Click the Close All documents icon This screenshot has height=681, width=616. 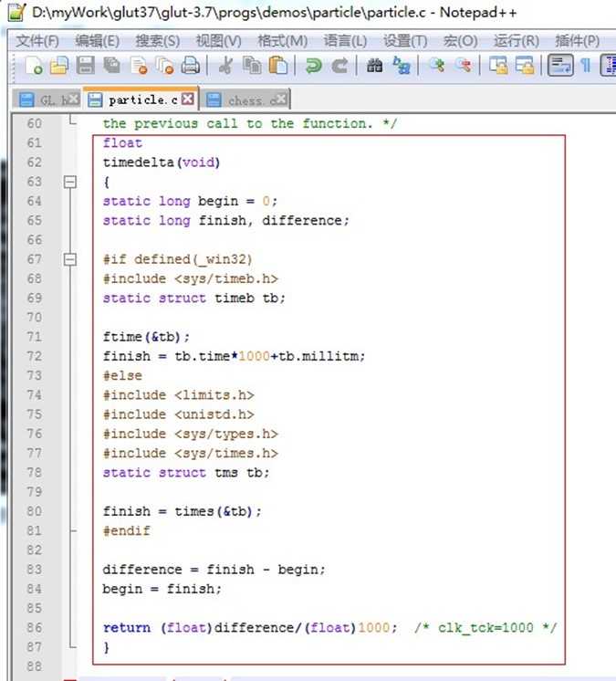[164, 66]
